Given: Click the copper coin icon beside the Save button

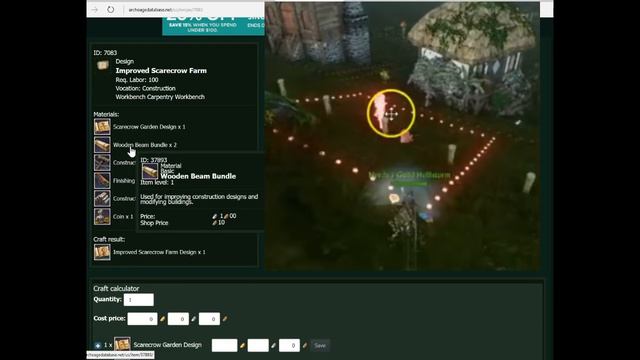Looking at the screenshot, I should [304, 345].
